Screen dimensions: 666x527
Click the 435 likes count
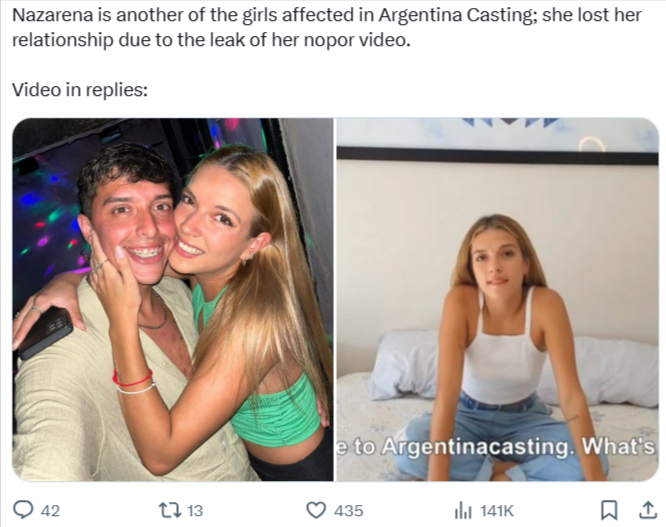point(348,510)
